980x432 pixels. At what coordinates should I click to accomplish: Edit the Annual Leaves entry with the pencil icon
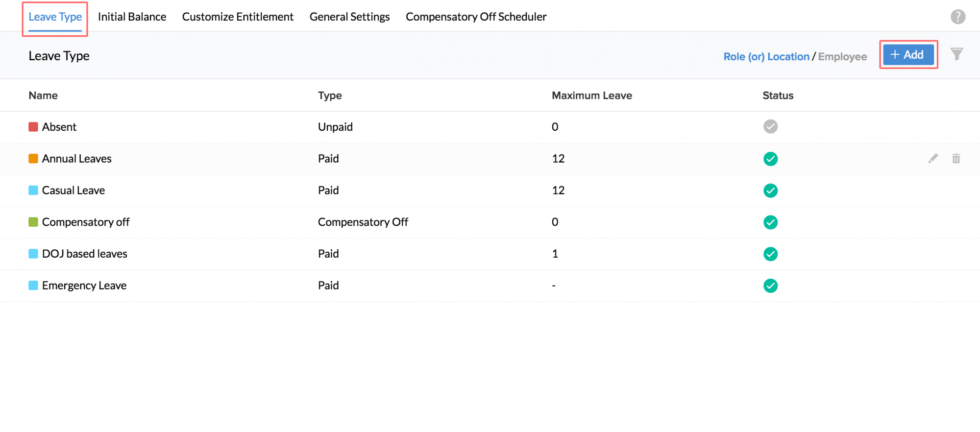pos(933,158)
